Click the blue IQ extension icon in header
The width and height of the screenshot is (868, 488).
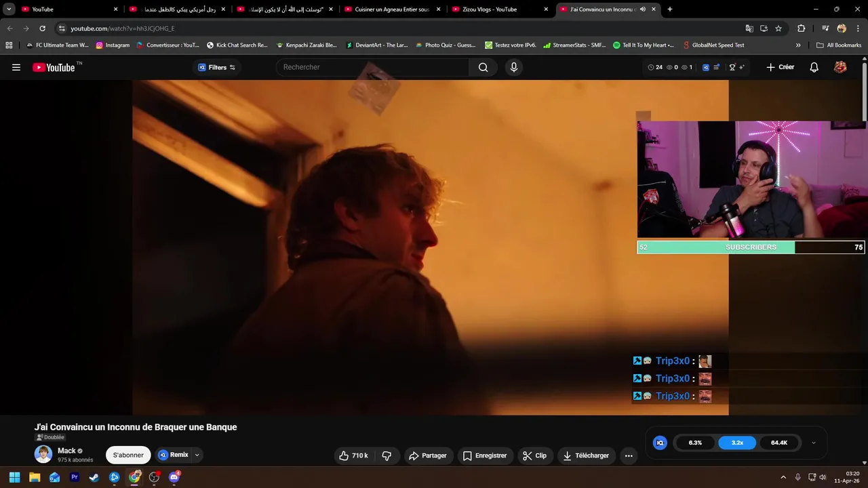[705, 67]
